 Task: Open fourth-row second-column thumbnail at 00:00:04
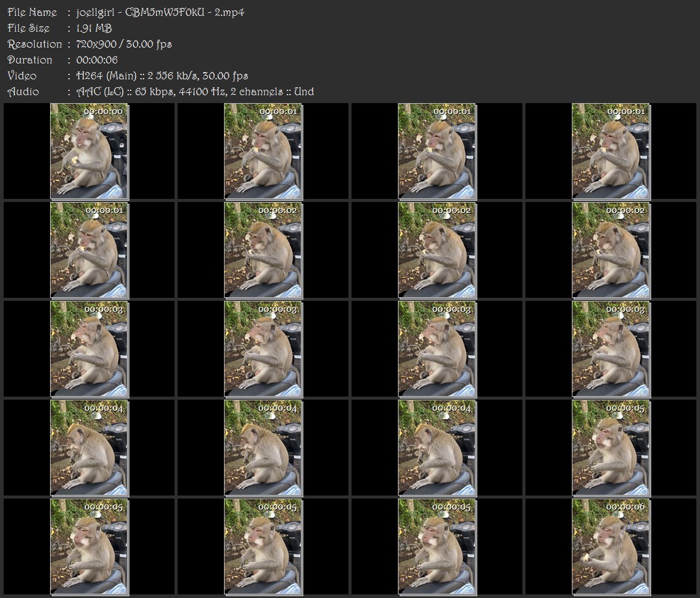(x=264, y=448)
